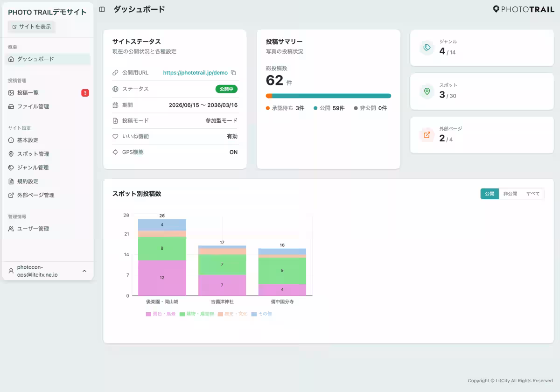Toggle the sidebar panel icon
Image resolution: width=560 pixels, height=392 pixels.
point(102,9)
